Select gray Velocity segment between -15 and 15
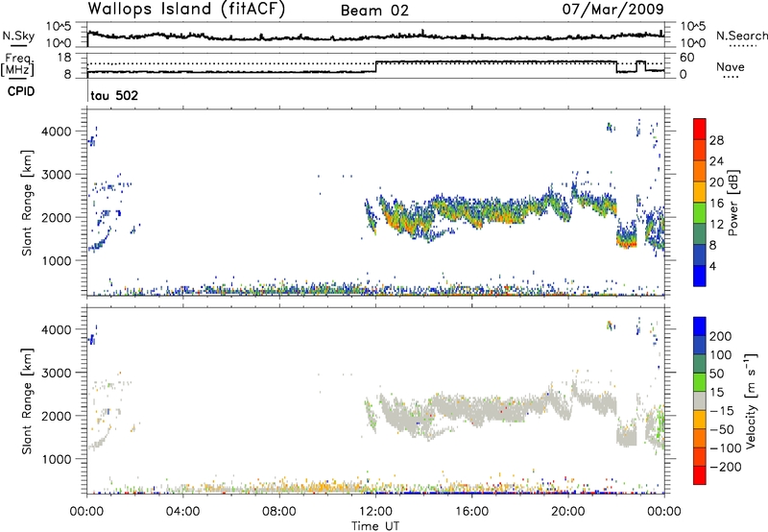 700,400
